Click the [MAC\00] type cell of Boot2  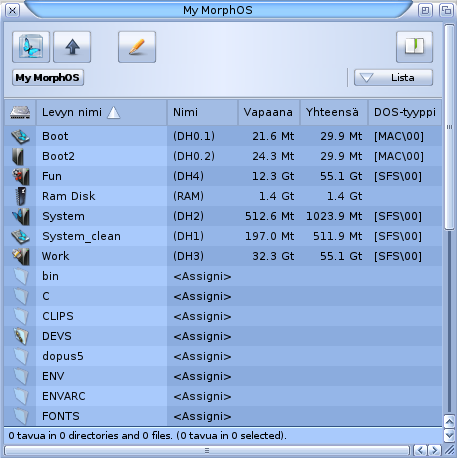[x=399, y=156]
